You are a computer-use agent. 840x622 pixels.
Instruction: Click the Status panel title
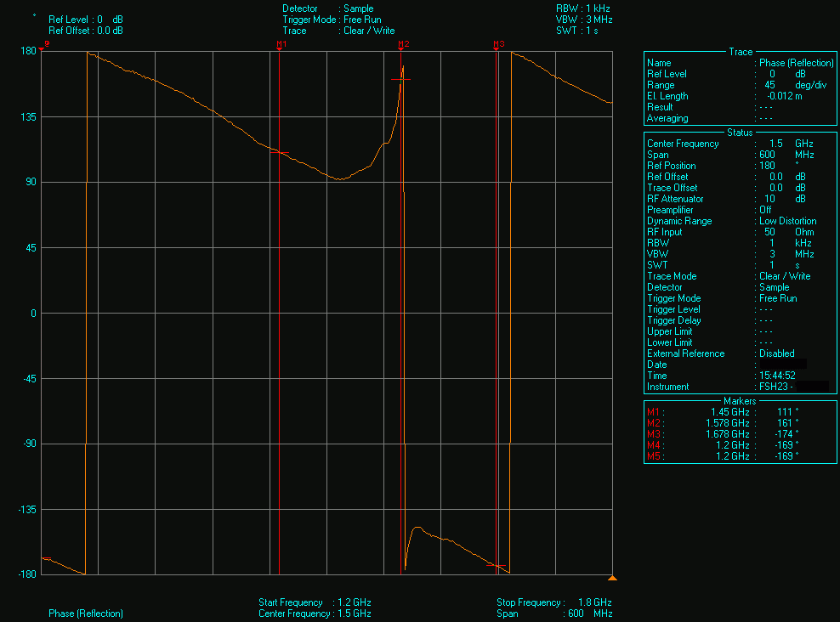(740, 133)
